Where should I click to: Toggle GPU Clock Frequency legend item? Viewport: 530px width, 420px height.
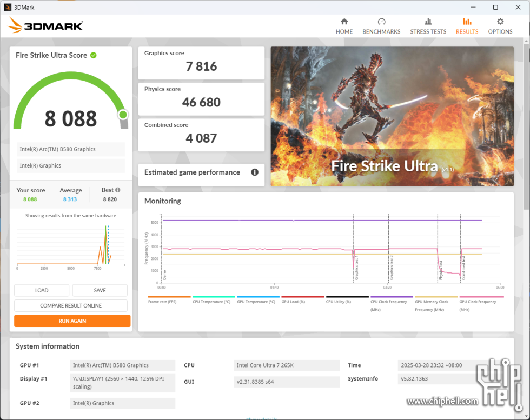click(481, 303)
